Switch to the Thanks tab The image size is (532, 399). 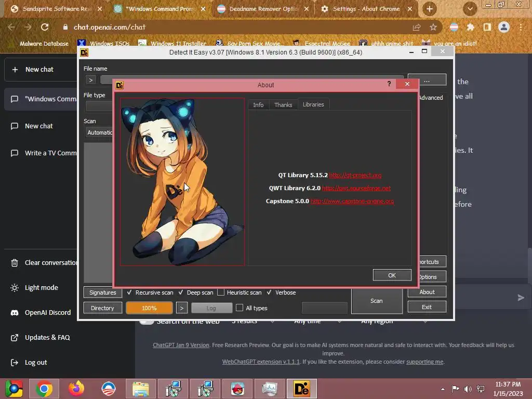point(283,105)
